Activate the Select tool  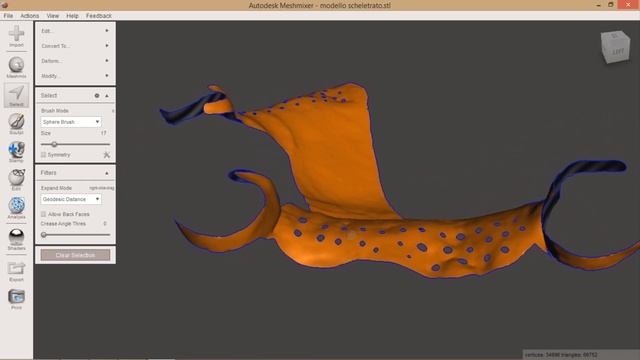16,96
